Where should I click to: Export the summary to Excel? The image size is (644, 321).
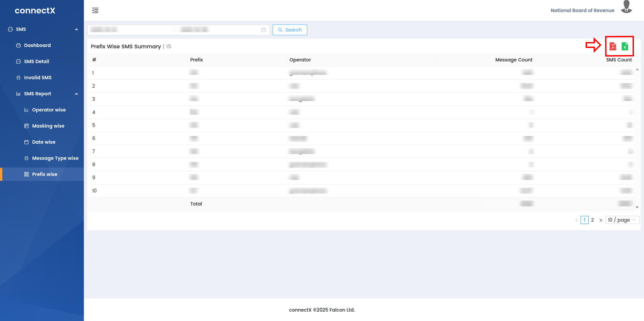[625, 46]
